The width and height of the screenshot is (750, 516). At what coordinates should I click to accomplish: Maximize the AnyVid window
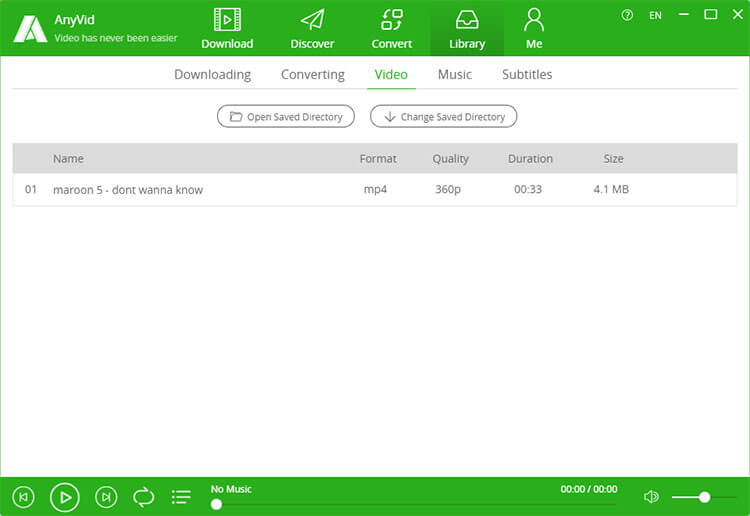pos(711,15)
